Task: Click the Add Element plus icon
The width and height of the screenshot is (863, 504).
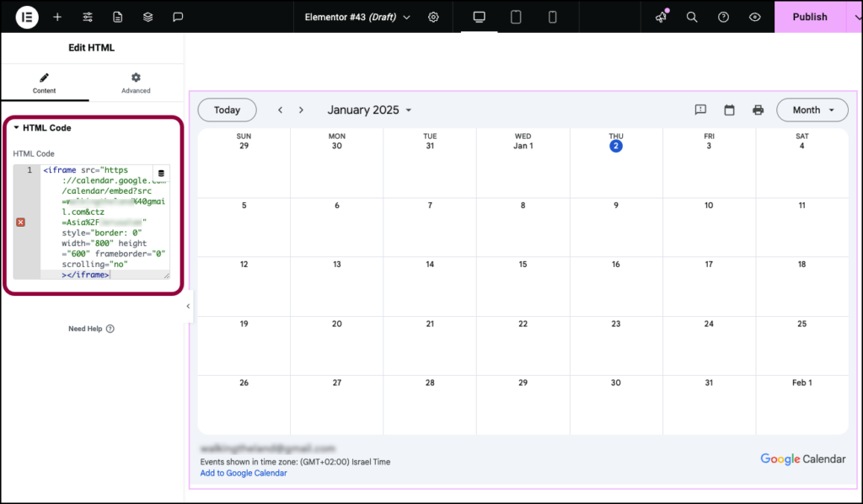Action: tap(56, 17)
